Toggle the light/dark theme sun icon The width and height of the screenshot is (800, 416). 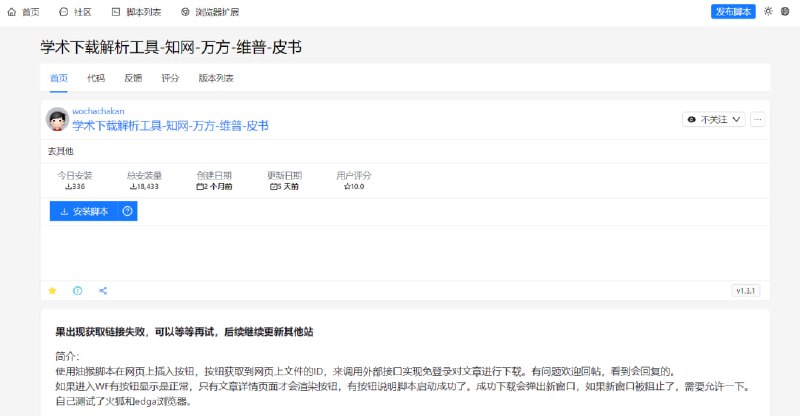tap(768, 12)
